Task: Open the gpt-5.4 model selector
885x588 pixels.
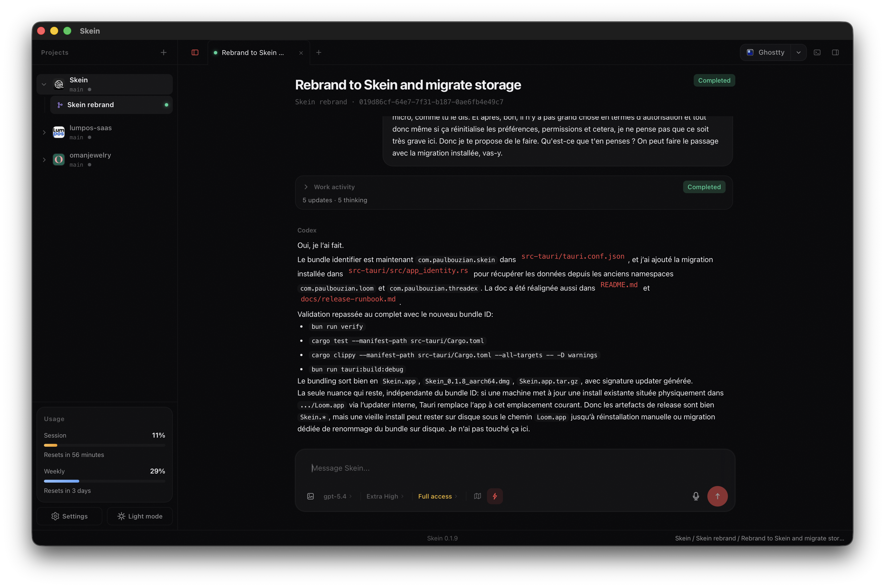Action: point(337,496)
